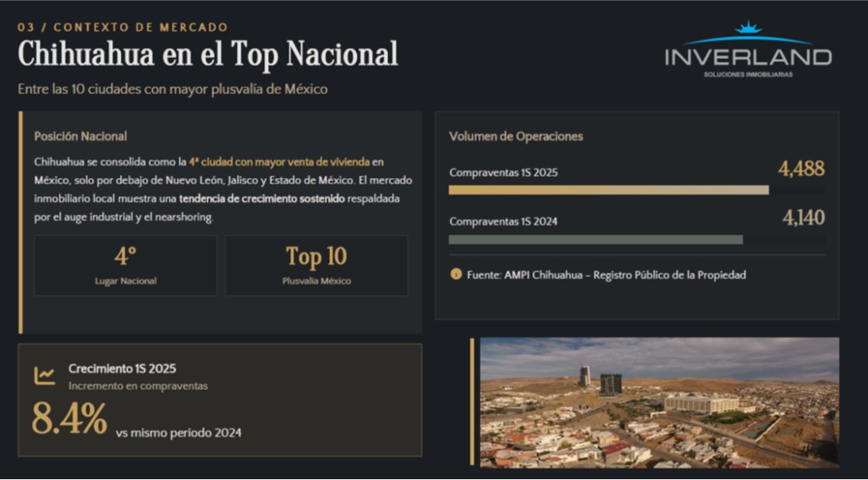Click the 'vs mismo periodo 2024' text

179,433
